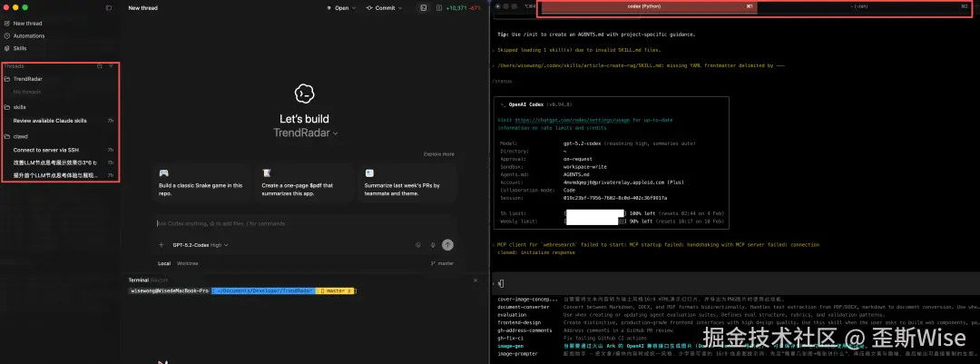Click the Terminal panel title label

coord(138,280)
